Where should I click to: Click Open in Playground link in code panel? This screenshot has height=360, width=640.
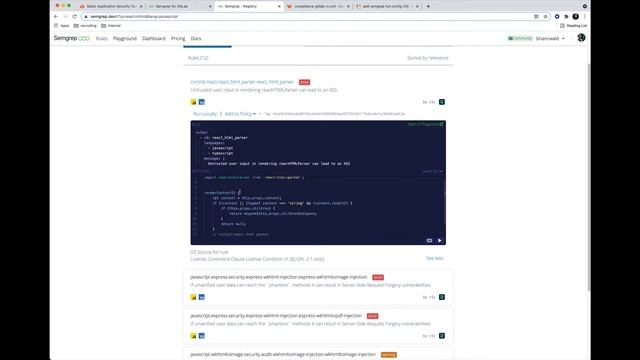[426, 124]
